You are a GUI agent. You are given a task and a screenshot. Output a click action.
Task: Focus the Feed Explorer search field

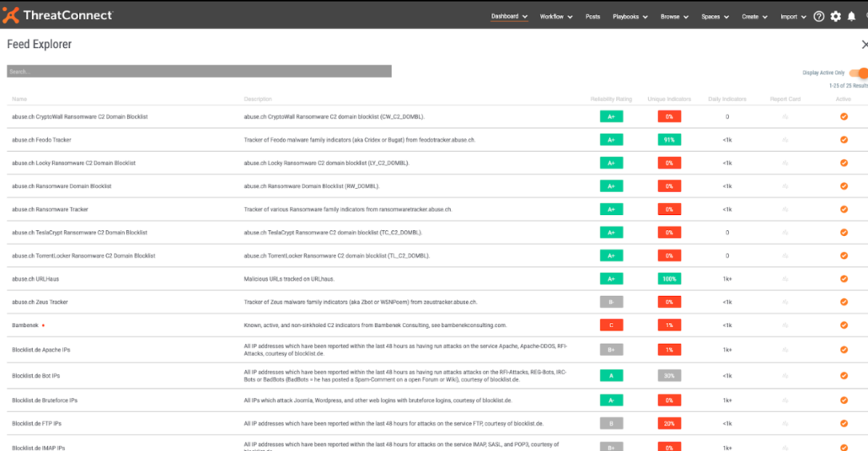pos(199,72)
